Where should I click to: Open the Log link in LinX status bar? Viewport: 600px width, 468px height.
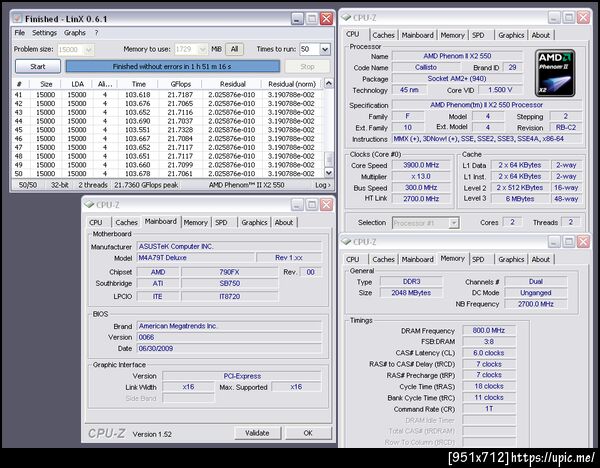click(x=323, y=185)
